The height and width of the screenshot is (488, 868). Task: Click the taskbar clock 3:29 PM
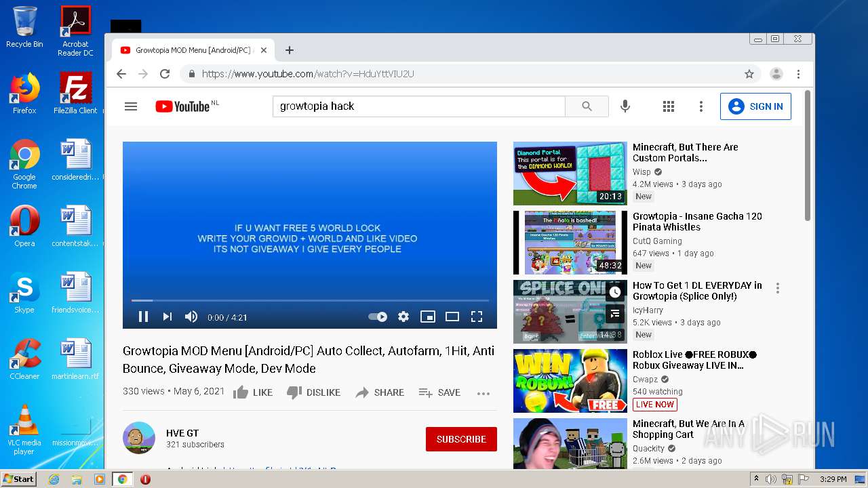pyautogui.click(x=833, y=479)
